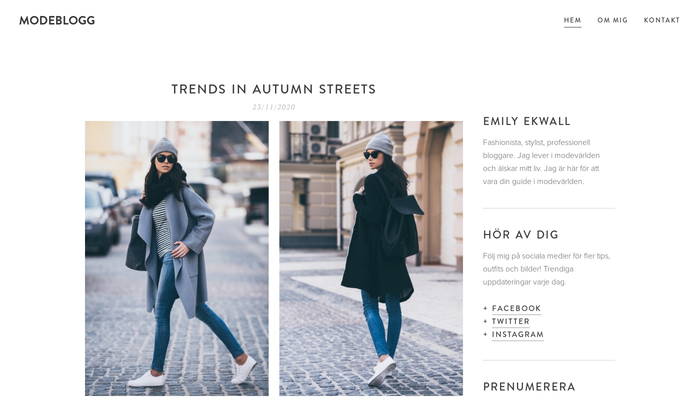Click the Fashionista bio paragraph text

click(541, 162)
